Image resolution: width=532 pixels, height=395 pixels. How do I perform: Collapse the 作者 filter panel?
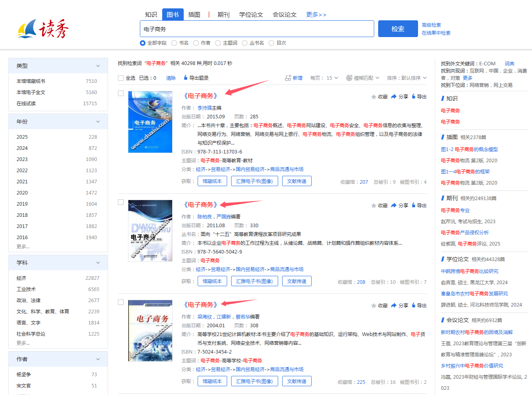click(x=98, y=359)
